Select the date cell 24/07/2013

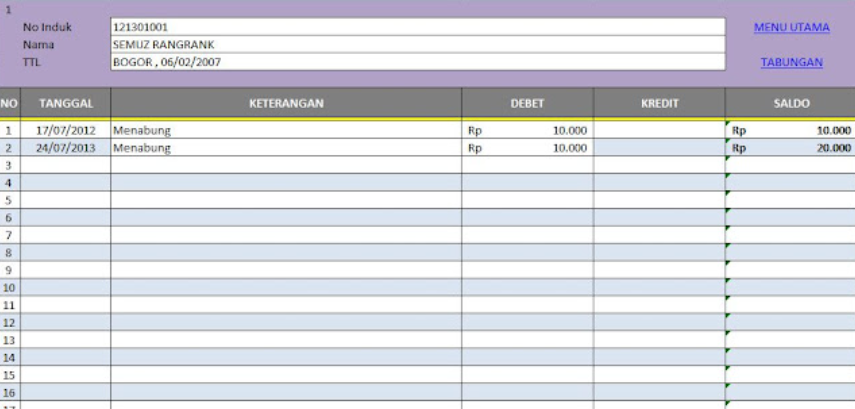coord(66,148)
